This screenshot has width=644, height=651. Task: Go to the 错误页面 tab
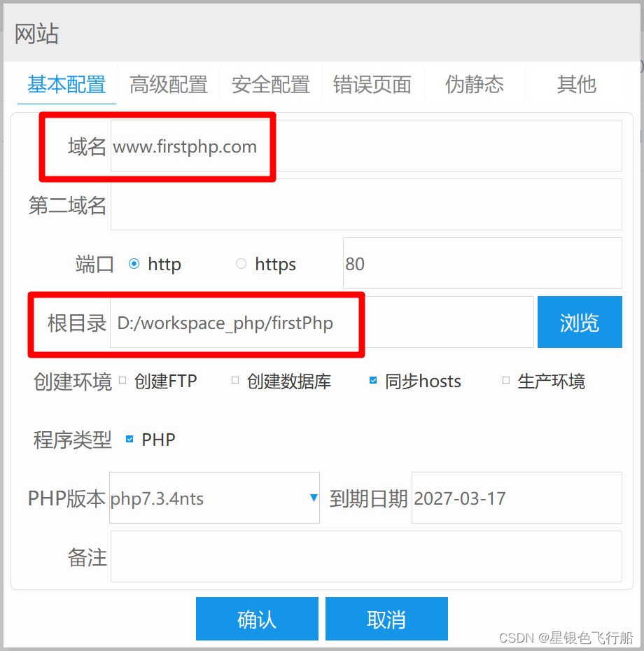(x=372, y=85)
